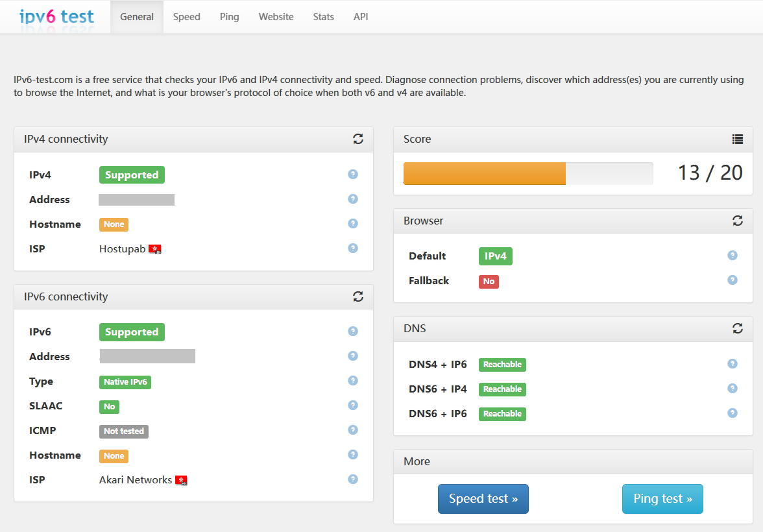The height and width of the screenshot is (532, 763).
Task: Go to the Stats tab
Action: pos(323,17)
